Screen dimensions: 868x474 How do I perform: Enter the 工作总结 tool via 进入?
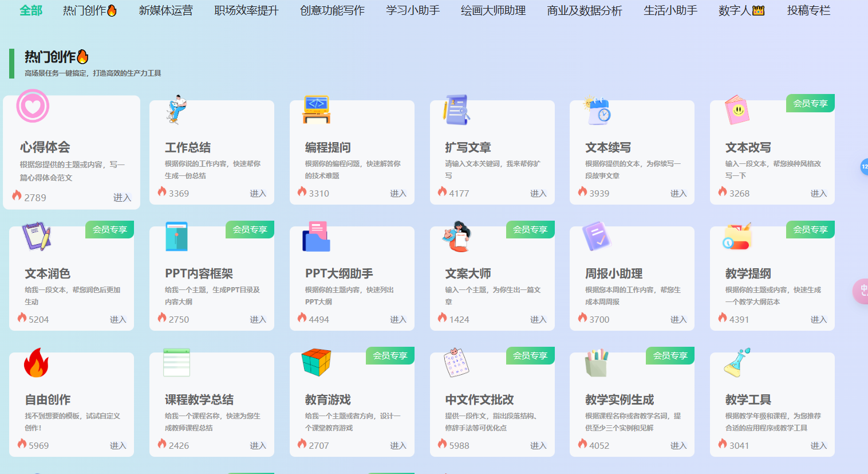tap(258, 193)
